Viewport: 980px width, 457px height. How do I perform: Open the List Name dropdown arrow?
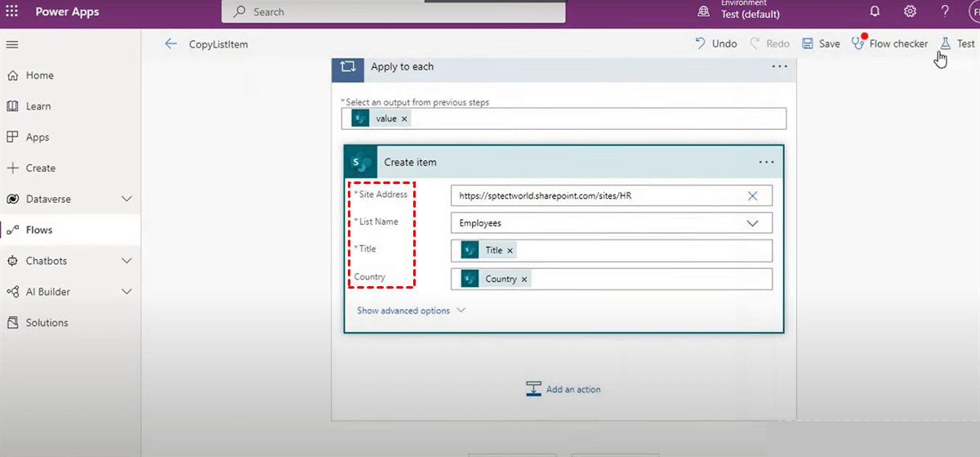pyautogui.click(x=752, y=223)
